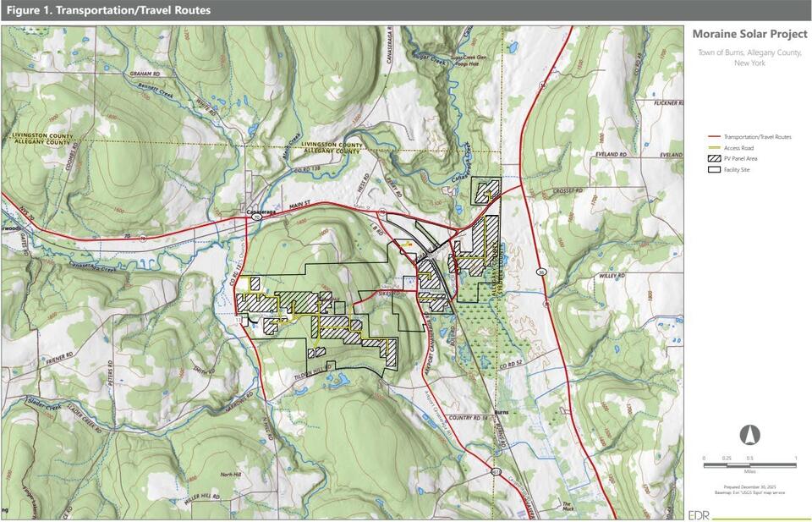
Task: Click the 'Burns' place label
Action: click(x=502, y=412)
